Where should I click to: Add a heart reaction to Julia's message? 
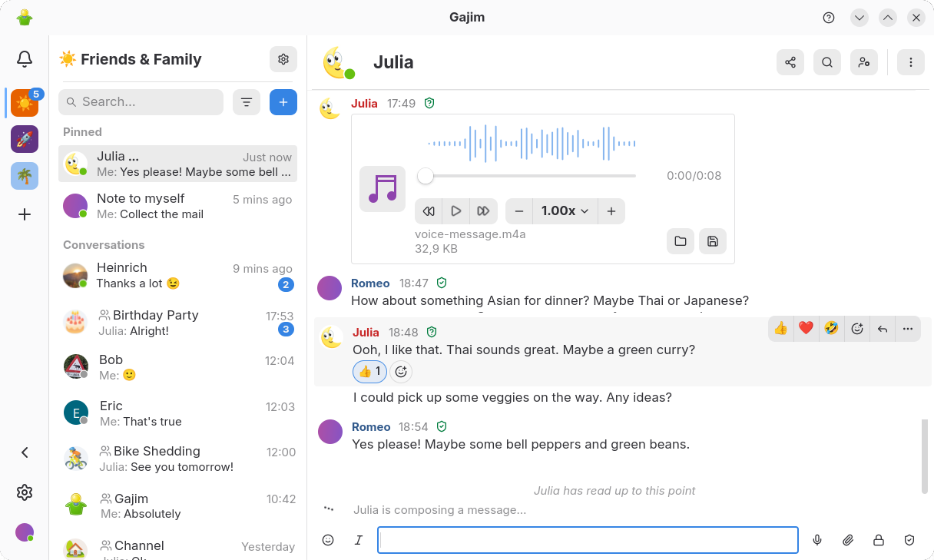806,328
